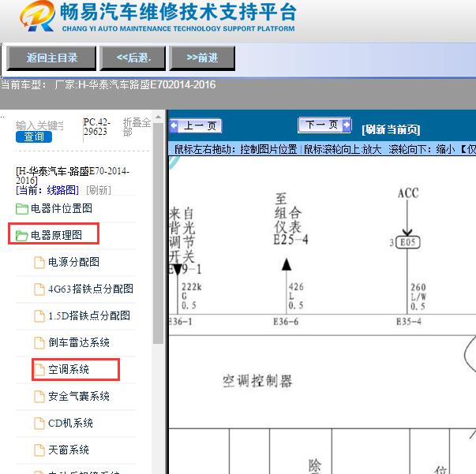Click the page icon beside 安全气囊系统
Screen dimensions: 476x474
click(x=39, y=397)
